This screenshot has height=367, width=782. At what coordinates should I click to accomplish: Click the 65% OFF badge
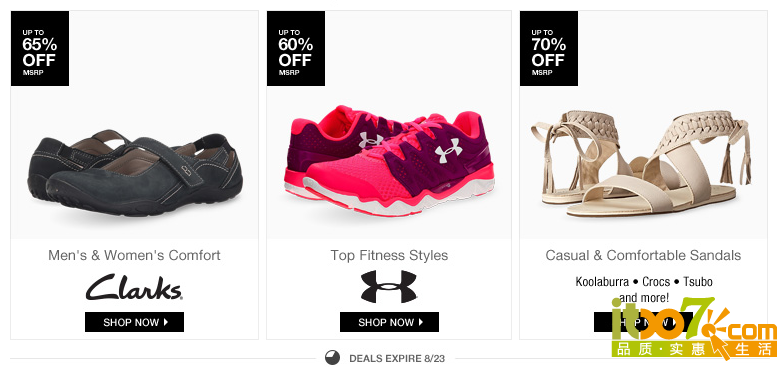40,48
